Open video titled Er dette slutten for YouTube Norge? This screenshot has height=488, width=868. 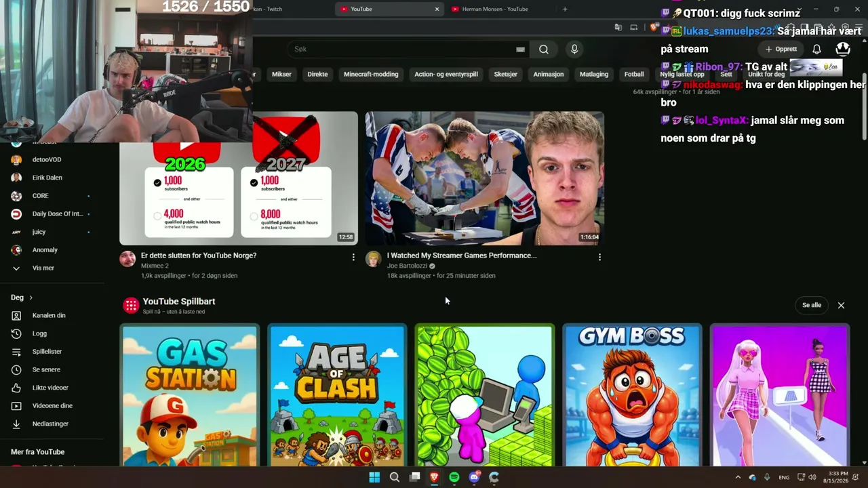pos(199,256)
